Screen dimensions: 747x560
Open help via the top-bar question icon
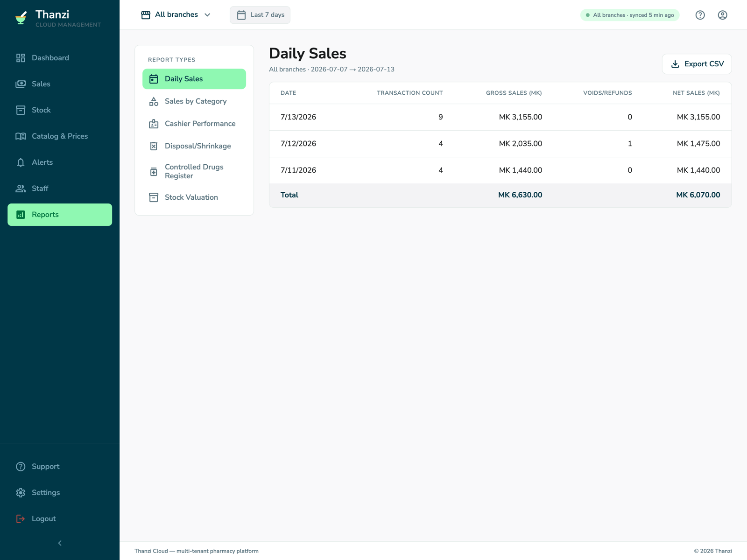700,15
